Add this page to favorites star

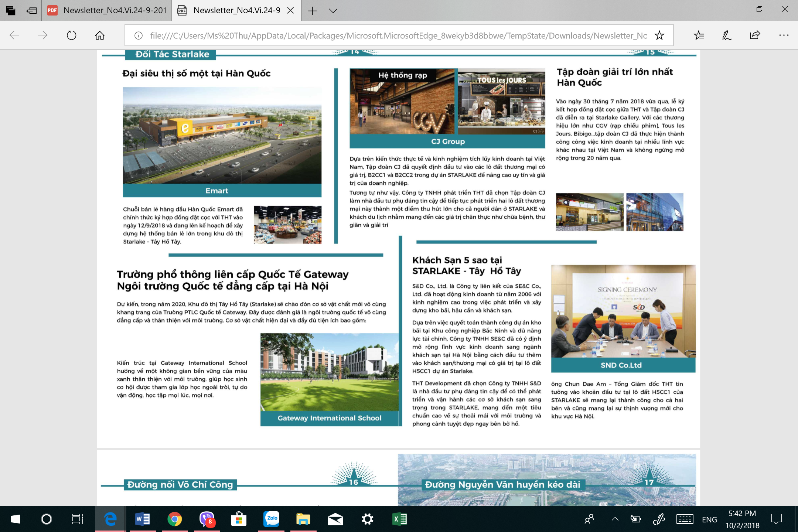659,35
